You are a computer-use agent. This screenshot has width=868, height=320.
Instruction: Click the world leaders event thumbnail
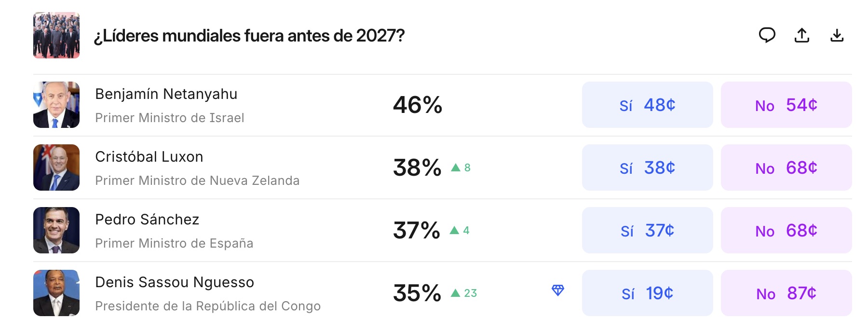tap(56, 35)
